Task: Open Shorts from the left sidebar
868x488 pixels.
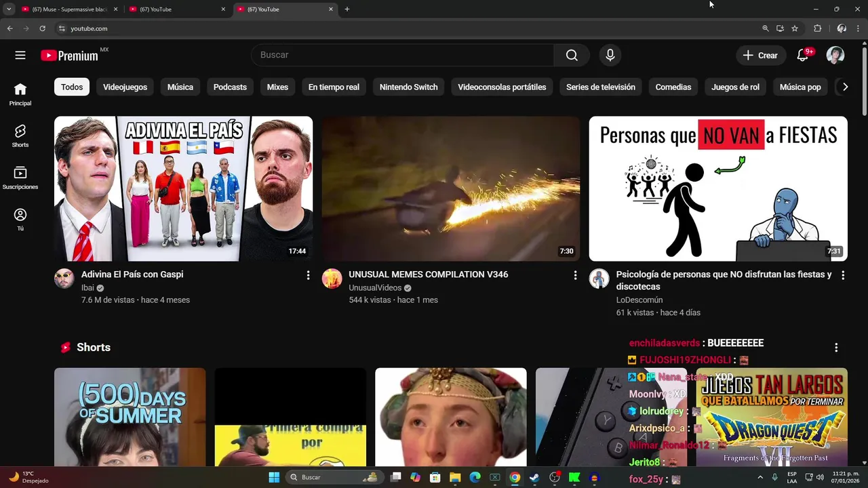Action: 20,136
